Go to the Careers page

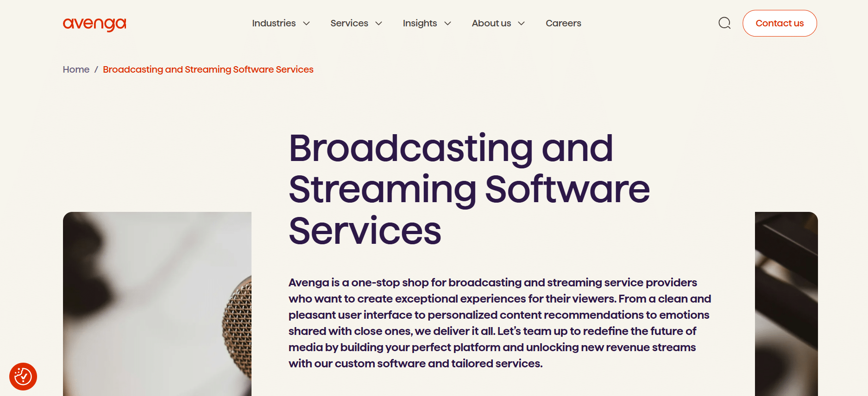click(563, 23)
